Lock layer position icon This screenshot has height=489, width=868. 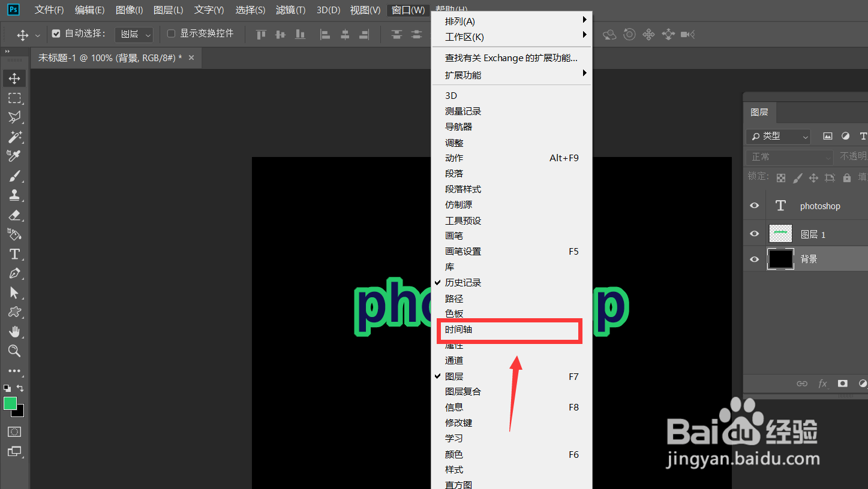[x=813, y=178]
